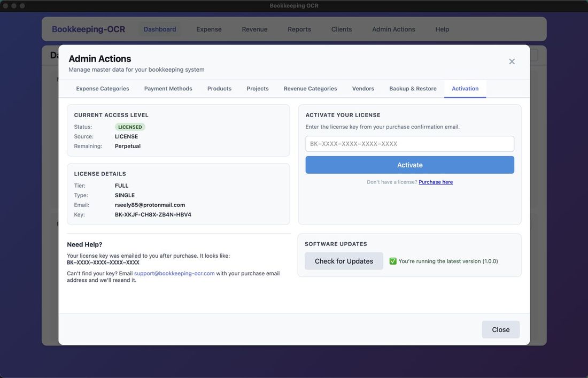Email support@bookkeeping-ocr.com via the link
Screen dimensions: 588x378
point(174,273)
